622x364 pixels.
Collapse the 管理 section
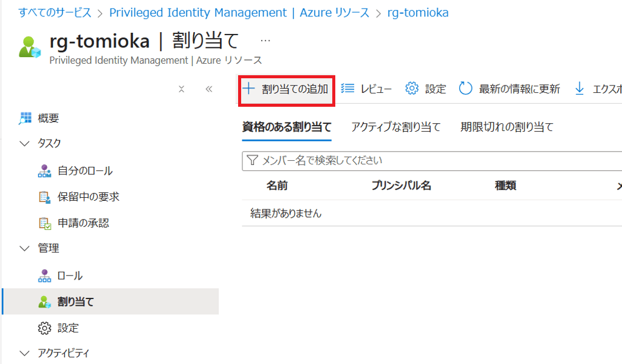[25, 249]
